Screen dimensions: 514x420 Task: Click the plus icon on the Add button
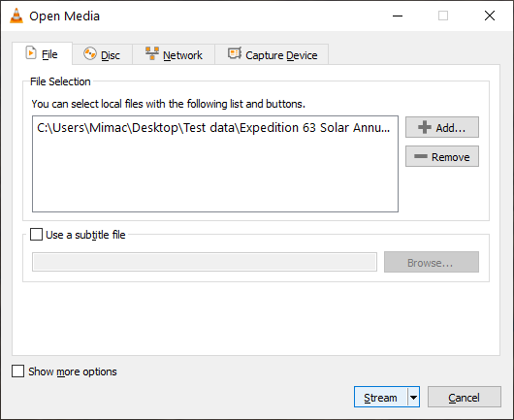425,127
